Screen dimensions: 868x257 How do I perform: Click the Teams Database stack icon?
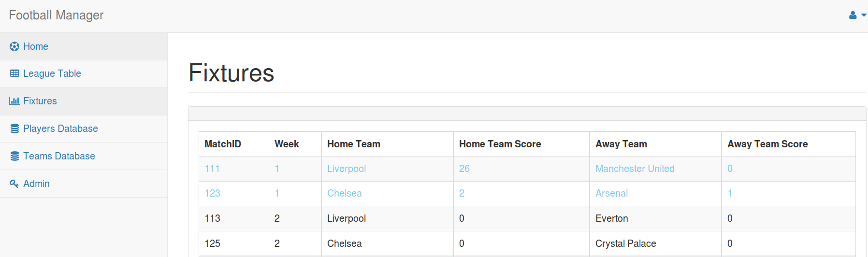pos(14,156)
